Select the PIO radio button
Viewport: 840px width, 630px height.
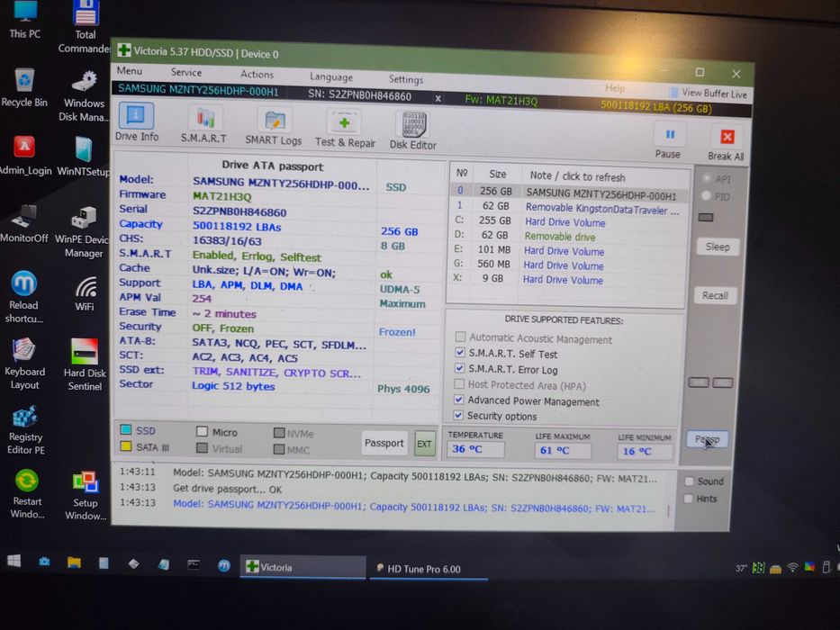coord(706,196)
